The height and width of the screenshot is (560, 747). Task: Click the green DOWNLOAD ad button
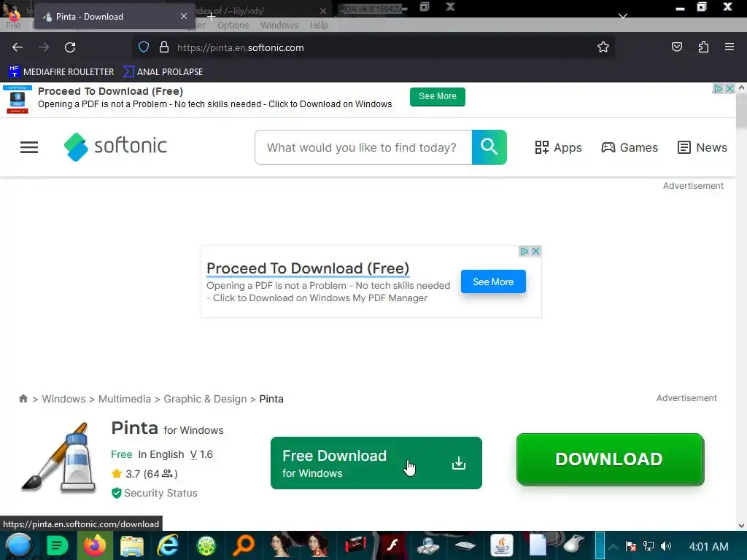coord(610,459)
